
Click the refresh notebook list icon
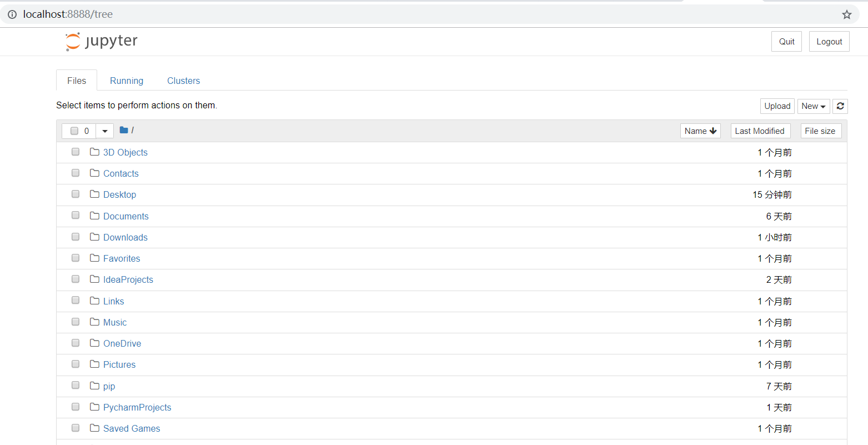coord(840,106)
